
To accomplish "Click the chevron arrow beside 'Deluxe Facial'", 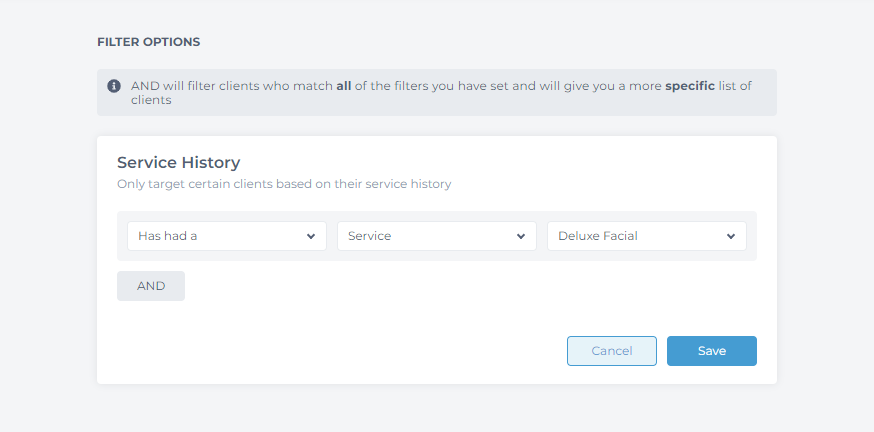I will [x=731, y=236].
